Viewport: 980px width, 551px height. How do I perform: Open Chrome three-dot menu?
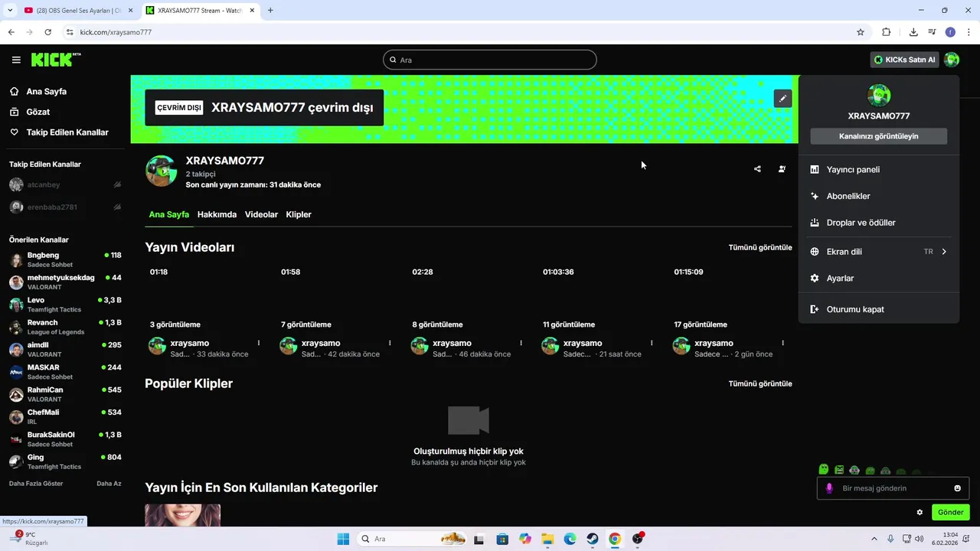pos(969,32)
